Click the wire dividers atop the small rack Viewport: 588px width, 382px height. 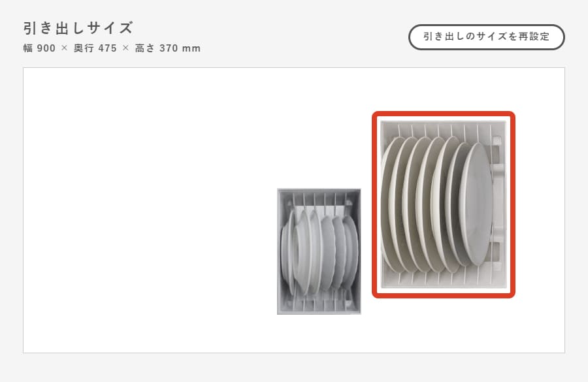(319, 199)
